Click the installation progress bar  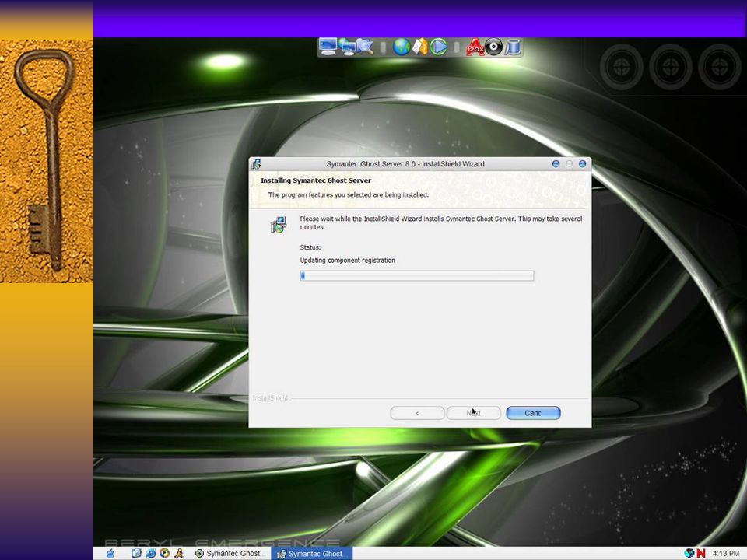point(417,275)
